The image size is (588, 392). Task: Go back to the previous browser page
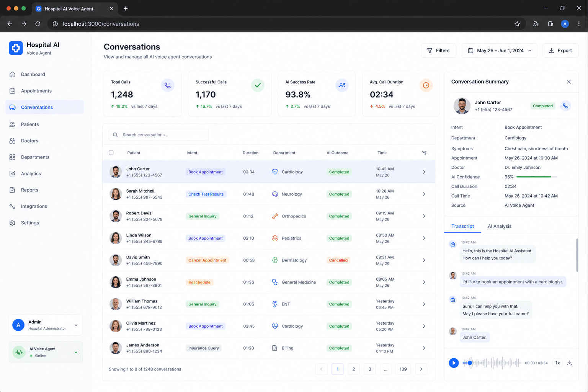click(x=10, y=24)
